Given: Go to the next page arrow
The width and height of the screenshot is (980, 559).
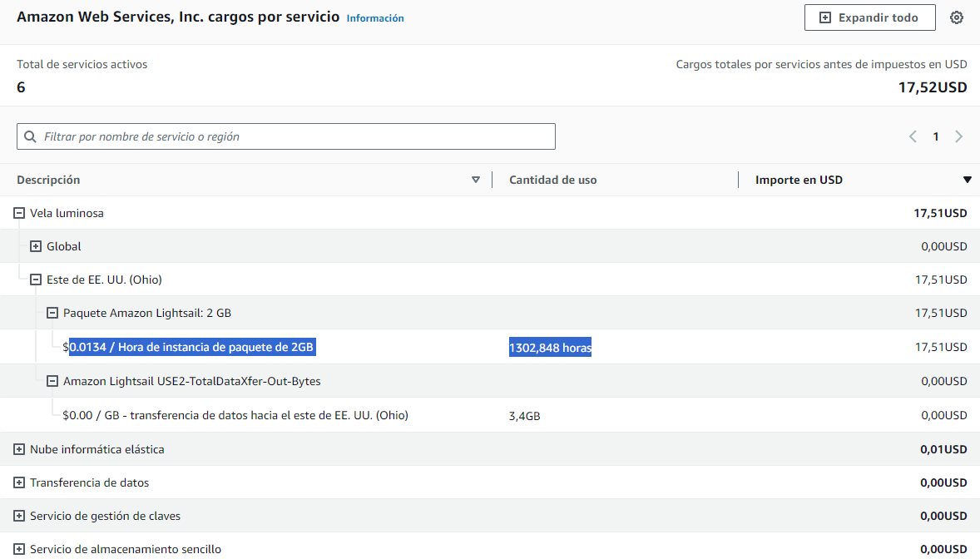Looking at the screenshot, I should coord(959,136).
